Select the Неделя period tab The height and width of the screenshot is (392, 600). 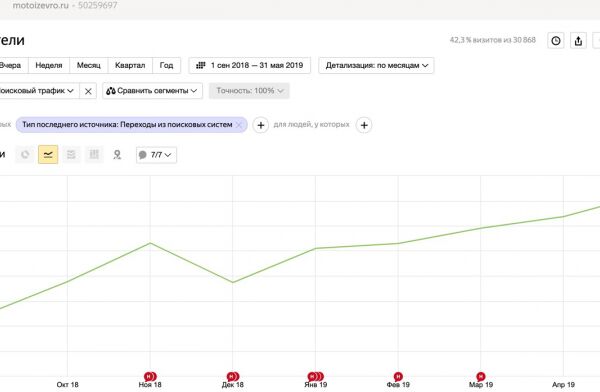(49, 65)
